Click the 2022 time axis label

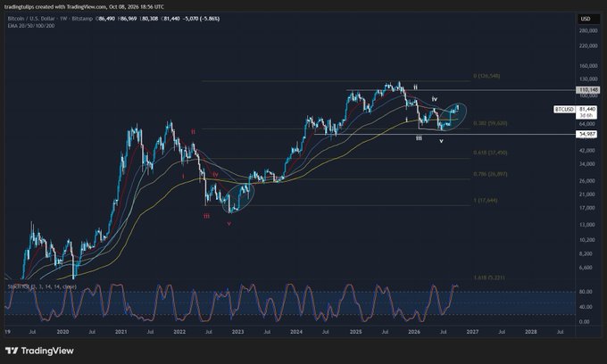tap(179, 332)
